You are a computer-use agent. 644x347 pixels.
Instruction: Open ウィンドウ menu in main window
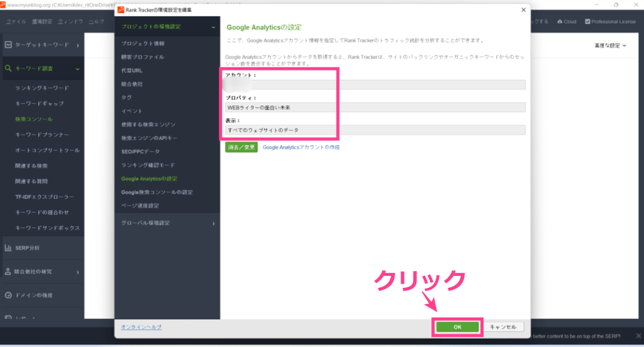(70, 21)
